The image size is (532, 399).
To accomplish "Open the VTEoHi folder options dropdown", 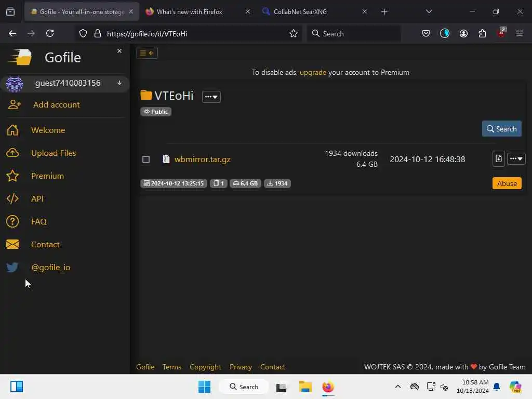I will pyautogui.click(x=211, y=97).
